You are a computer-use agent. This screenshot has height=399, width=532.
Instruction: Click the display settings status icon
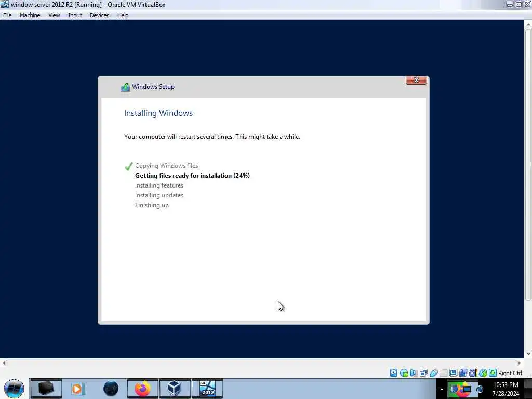pyautogui.click(x=453, y=373)
